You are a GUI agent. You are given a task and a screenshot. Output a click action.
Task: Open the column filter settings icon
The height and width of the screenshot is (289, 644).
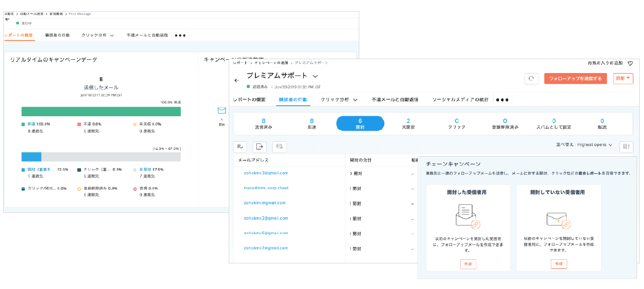[x=626, y=147]
